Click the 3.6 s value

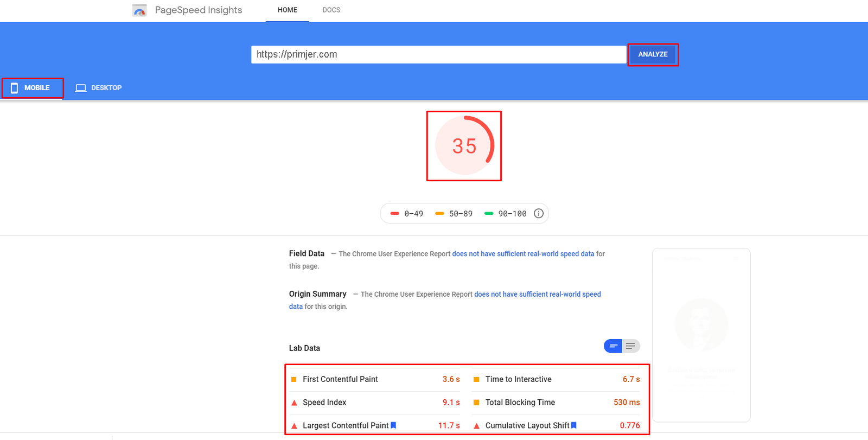[x=451, y=379]
